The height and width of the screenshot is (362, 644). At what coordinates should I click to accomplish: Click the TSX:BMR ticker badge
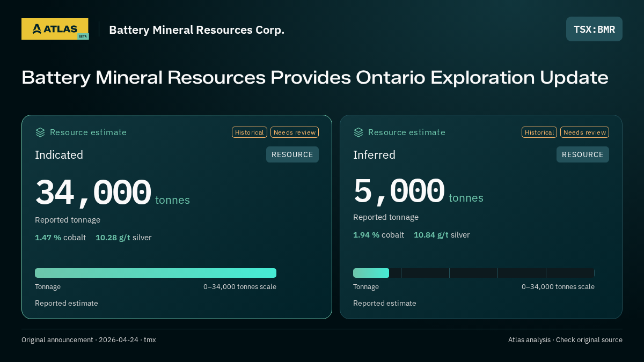(x=594, y=29)
